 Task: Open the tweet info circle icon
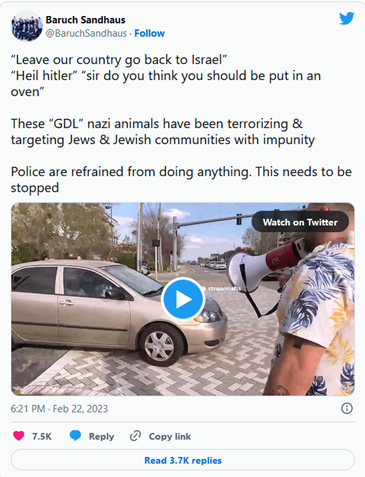(347, 408)
